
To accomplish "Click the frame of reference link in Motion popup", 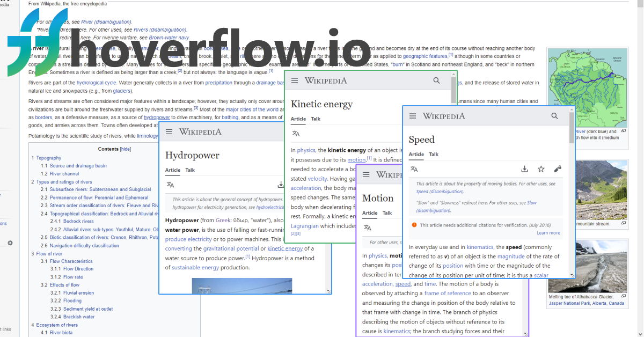I will click(x=447, y=294).
